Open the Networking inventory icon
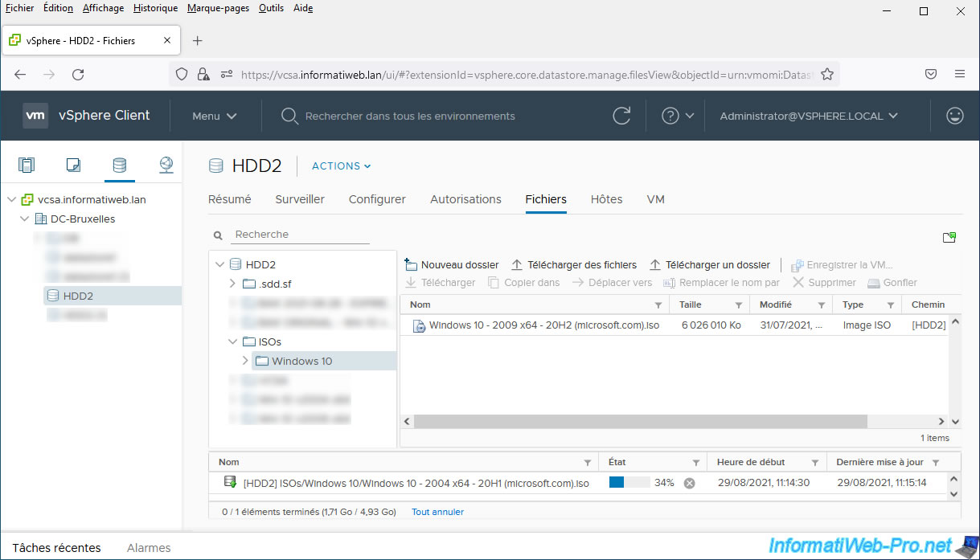This screenshot has height=560, width=980. (x=166, y=166)
